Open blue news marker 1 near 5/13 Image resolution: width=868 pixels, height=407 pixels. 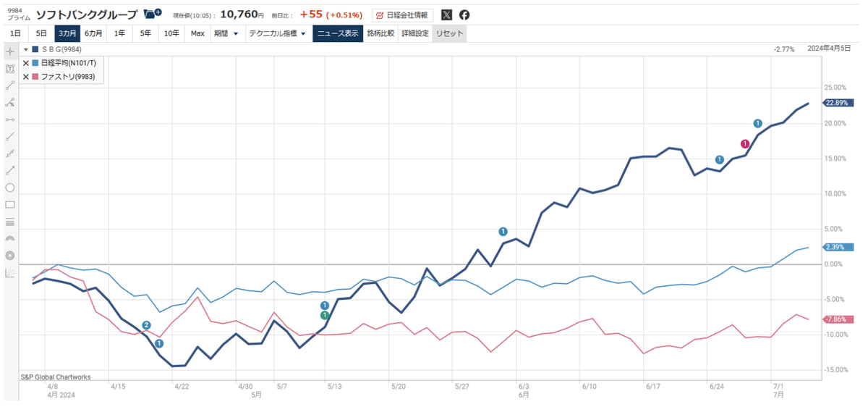pyautogui.click(x=325, y=306)
